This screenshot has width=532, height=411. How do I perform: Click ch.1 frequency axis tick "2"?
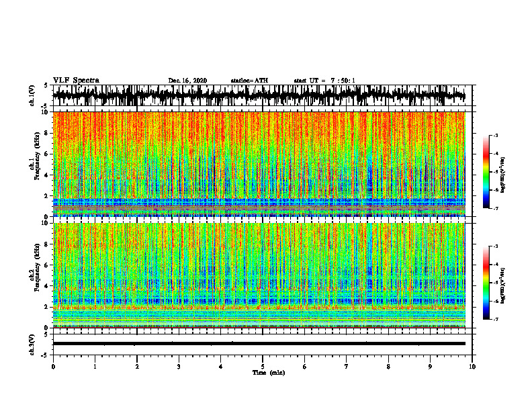[46, 196]
